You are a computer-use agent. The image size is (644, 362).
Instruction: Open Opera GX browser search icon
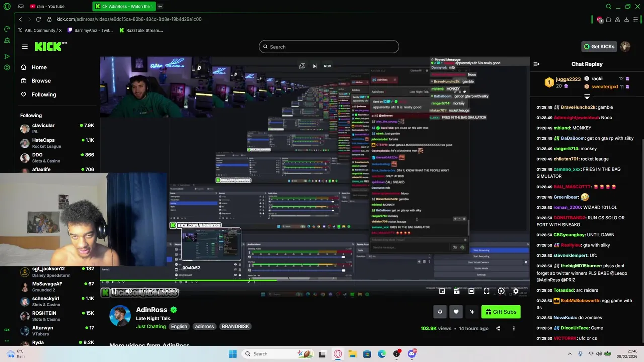coord(608,6)
